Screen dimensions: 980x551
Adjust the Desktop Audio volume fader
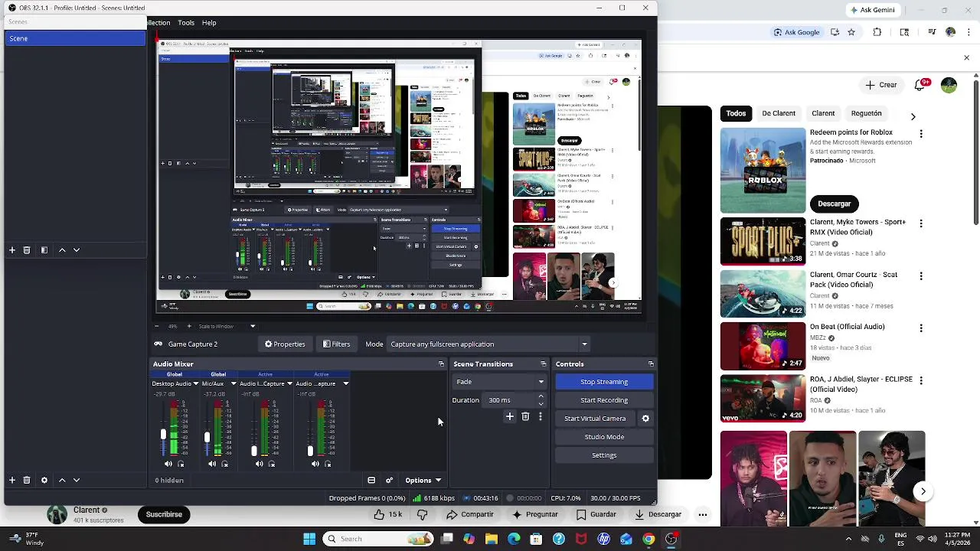tap(163, 435)
